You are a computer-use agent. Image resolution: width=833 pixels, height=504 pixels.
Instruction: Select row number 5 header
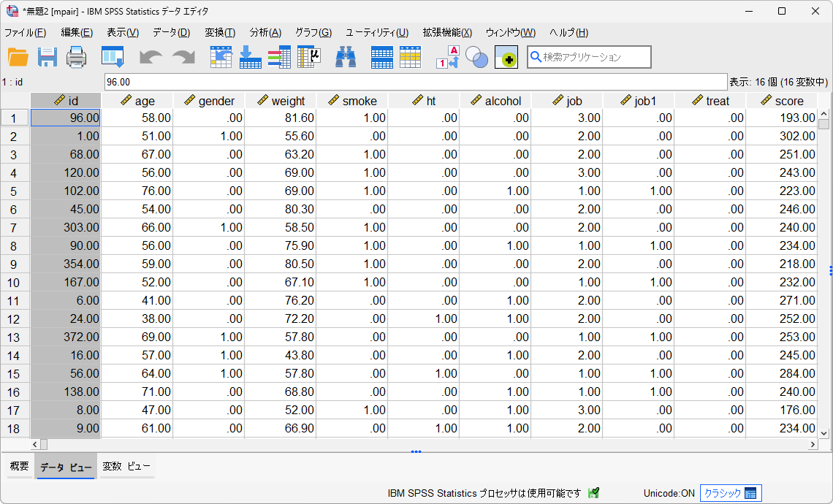tap(15, 191)
